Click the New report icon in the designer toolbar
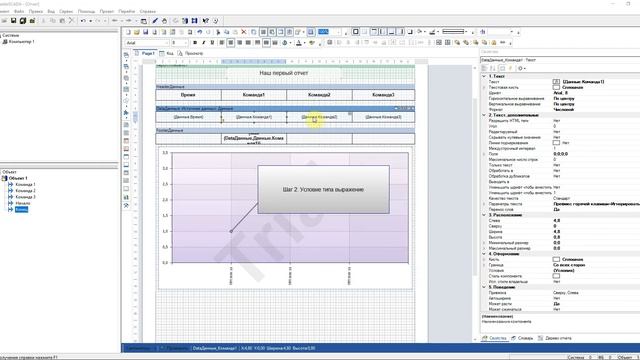 point(128,32)
